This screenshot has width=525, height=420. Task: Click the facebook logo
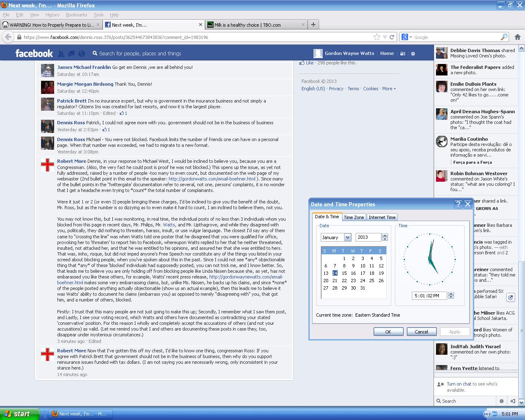click(x=34, y=53)
